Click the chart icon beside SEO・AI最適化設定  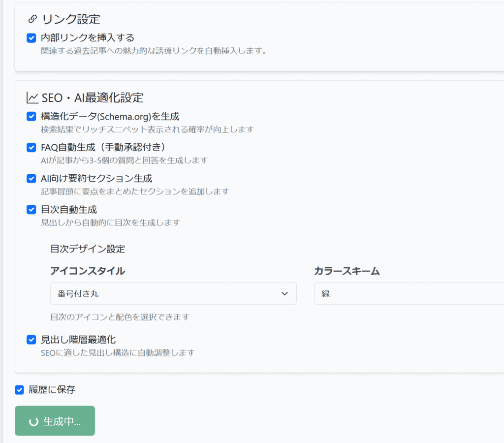[x=32, y=98]
